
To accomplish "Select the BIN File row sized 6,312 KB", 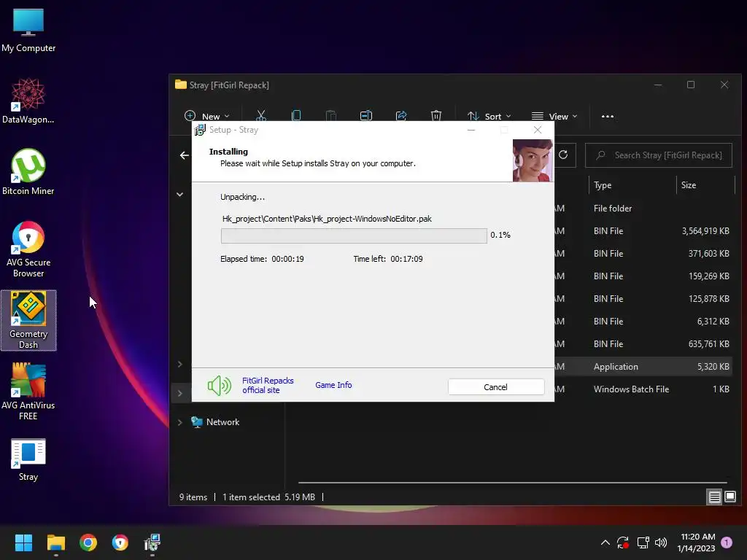I will tap(643, 322).
